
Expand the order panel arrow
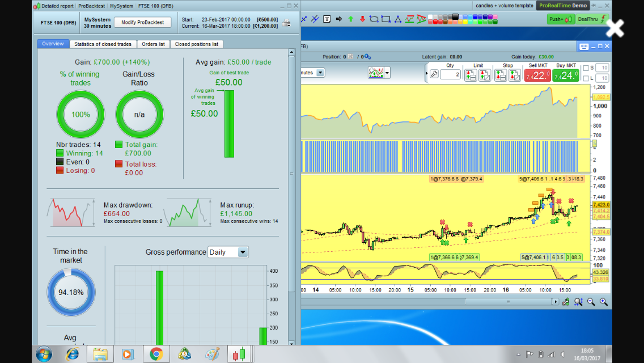click(426, 74)
